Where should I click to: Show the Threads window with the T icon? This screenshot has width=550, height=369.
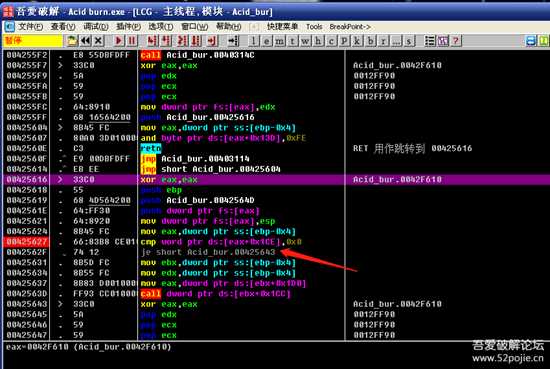[x=292, y=41]
